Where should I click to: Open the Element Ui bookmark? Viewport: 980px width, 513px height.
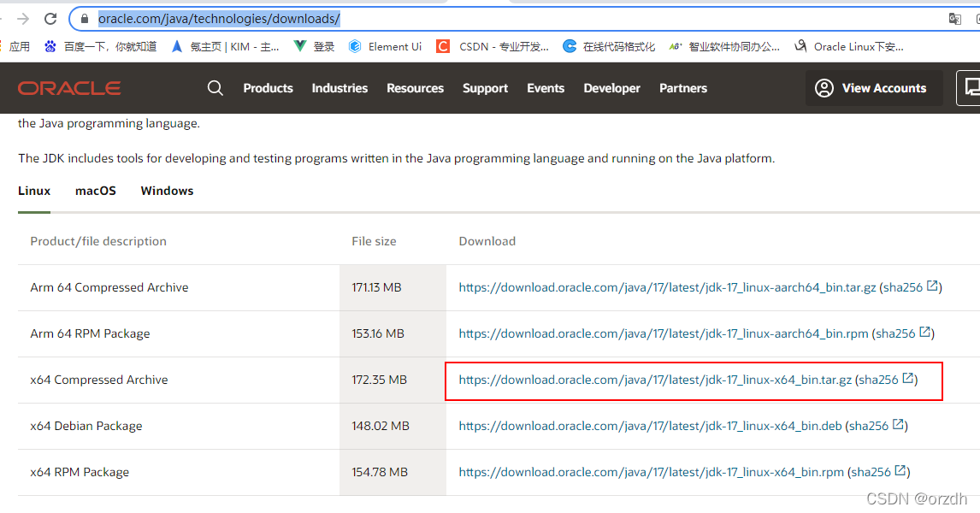(385, 47)
